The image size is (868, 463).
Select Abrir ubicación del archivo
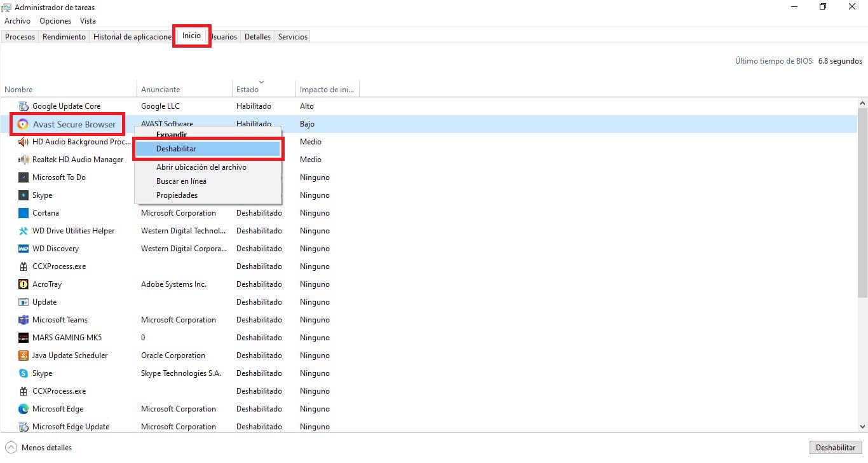(x=208, y=167)
